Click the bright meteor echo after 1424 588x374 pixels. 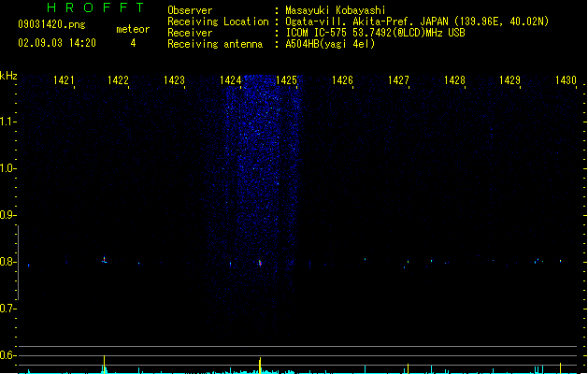[260, 263]
